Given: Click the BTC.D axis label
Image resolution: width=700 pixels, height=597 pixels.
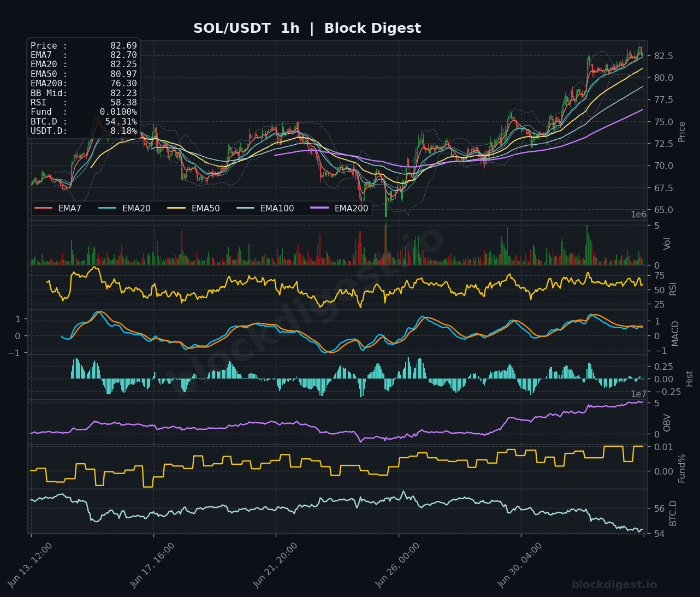Looking at the screenshot, I should click(673, 513).
